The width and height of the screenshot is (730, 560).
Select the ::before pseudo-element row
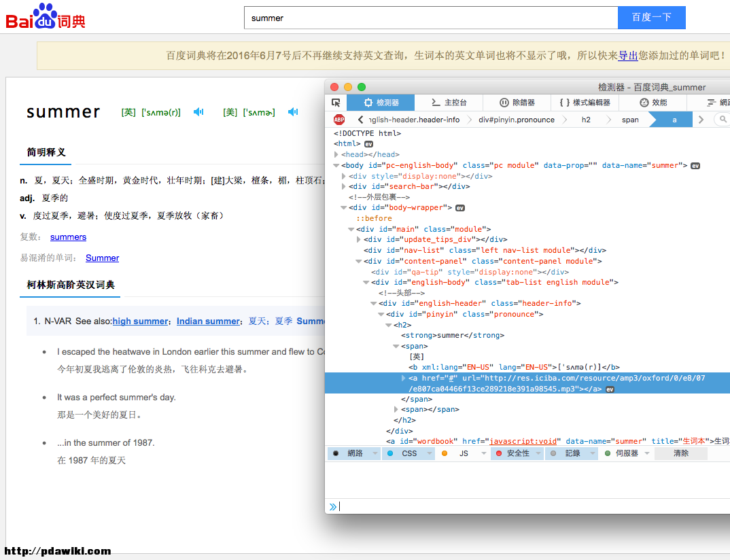375,218
